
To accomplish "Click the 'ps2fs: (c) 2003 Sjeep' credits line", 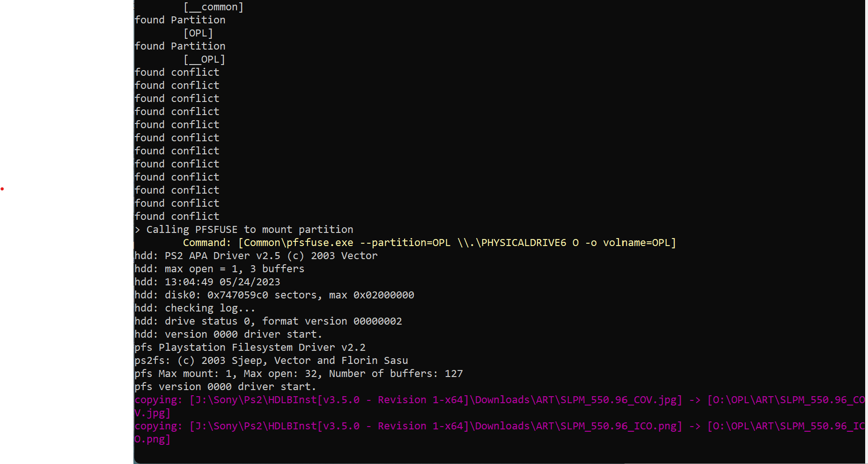I will pyautogui.click(x=271, y=361).
